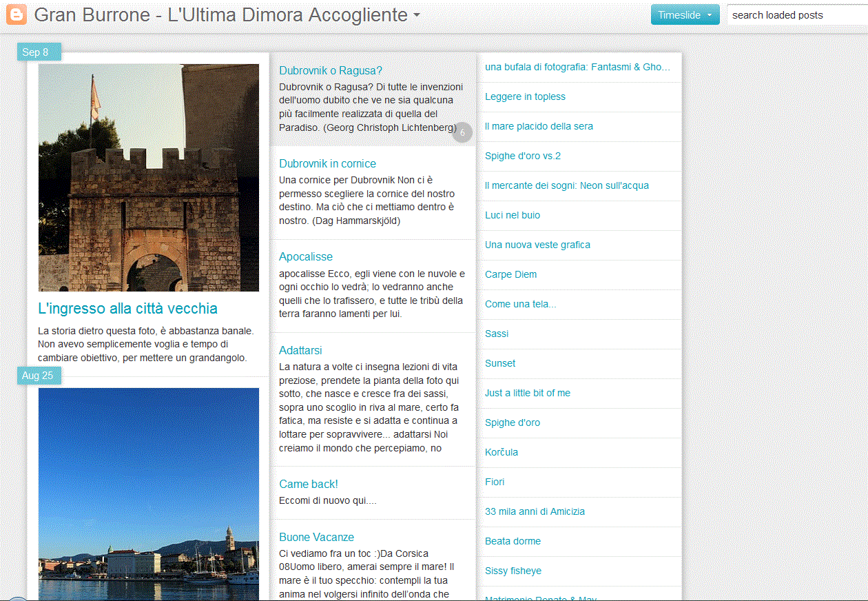Screen dimensions: 868x601
Task: Open the Come una tela... link
Action: pos(520,304)
